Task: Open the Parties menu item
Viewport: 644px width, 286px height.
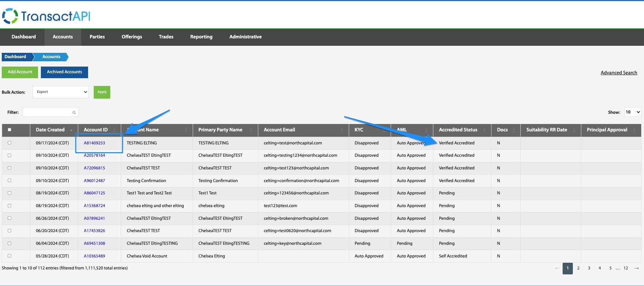Action: (97, 37)
